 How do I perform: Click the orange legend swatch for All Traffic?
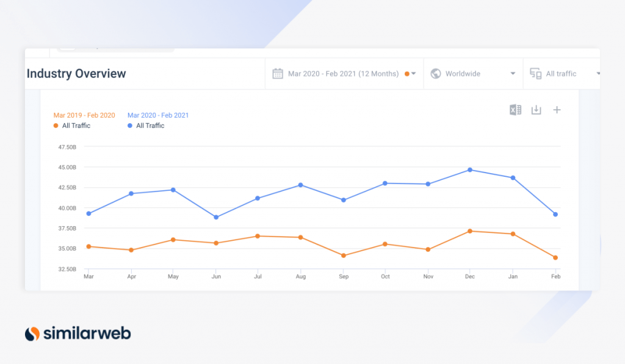click(x=56, y=126)
